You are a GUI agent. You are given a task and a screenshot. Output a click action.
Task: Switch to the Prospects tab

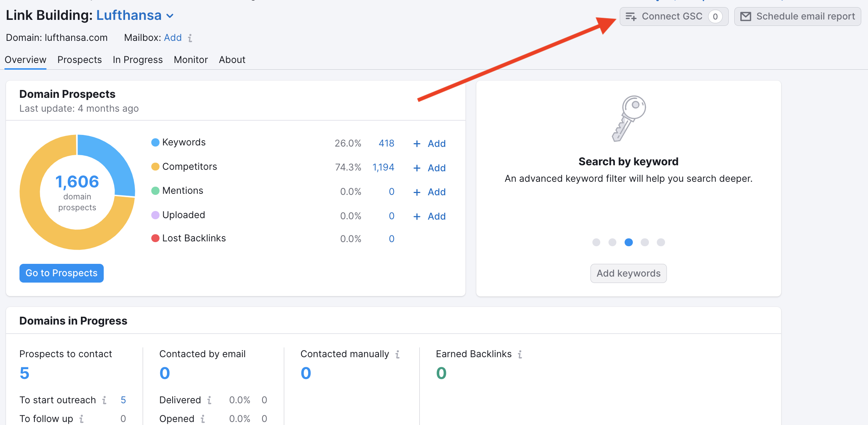point(79,60)
